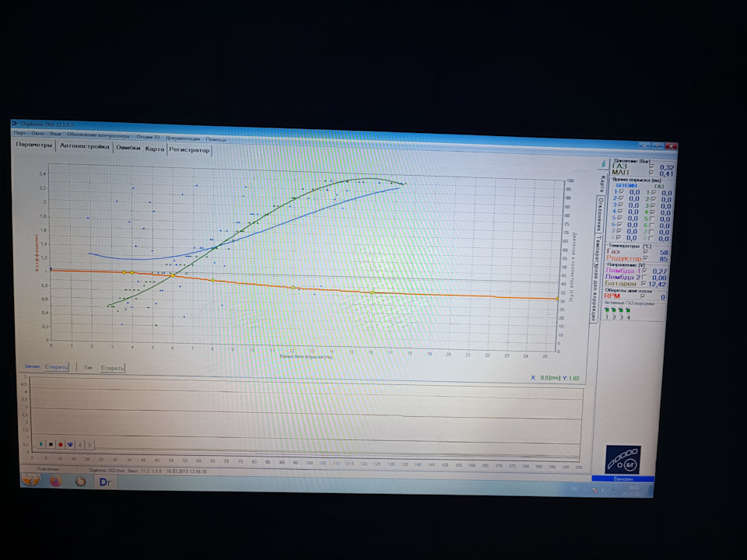This screenshot has width=747, height=560.
Task: Click the yellow point at 12 ms on the orange line
Action: (x=293, y=288)
